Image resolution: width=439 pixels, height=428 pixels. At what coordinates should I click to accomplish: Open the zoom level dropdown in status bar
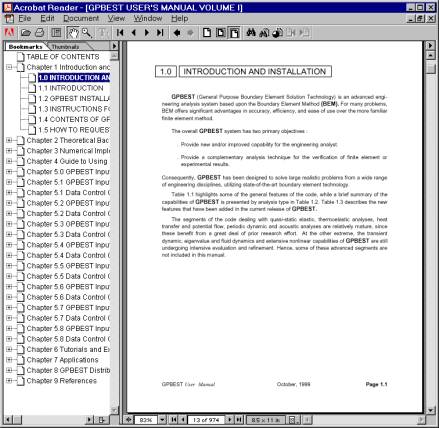coord(162,420)
